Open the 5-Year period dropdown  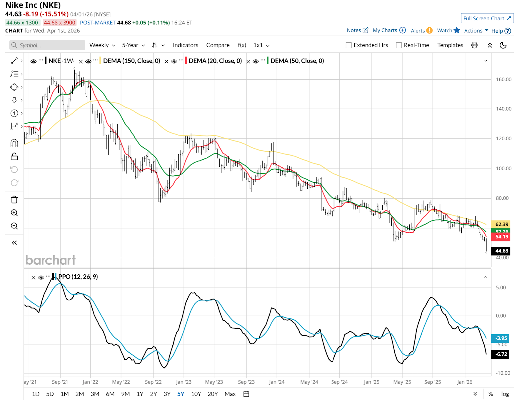pos(134,45)
